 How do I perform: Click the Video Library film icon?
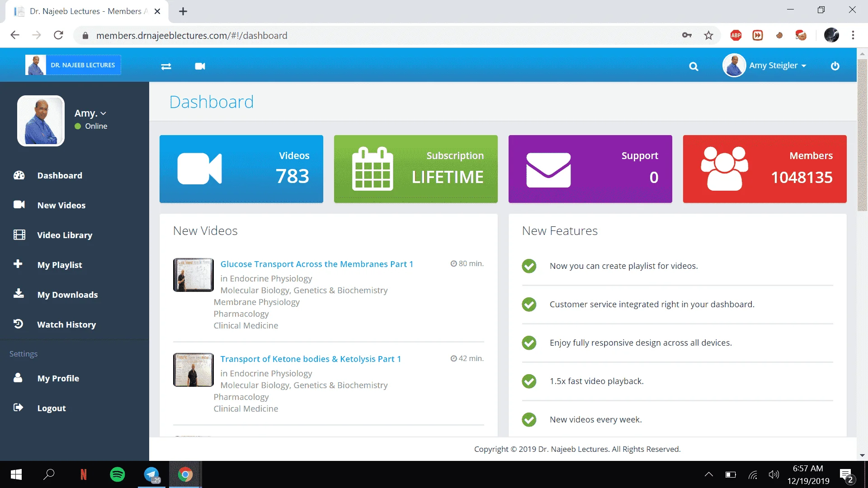tap(19, 235)
